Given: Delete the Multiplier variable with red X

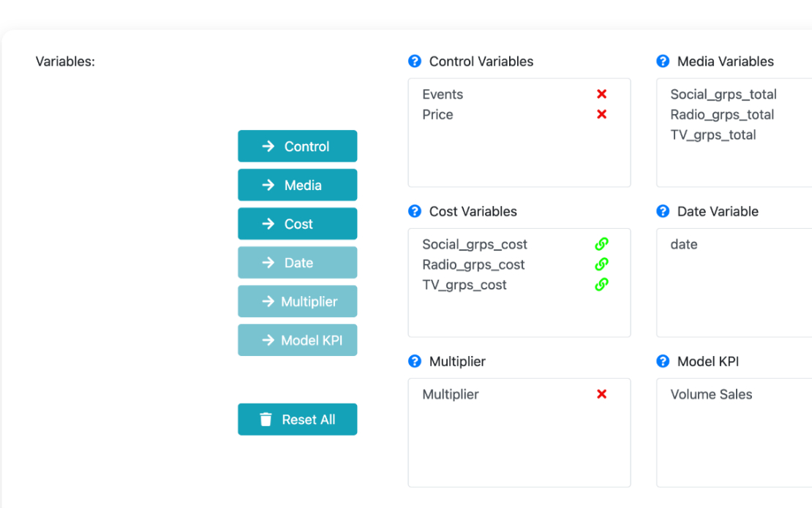Looking at the screenshot, I should tap(601, 395).
